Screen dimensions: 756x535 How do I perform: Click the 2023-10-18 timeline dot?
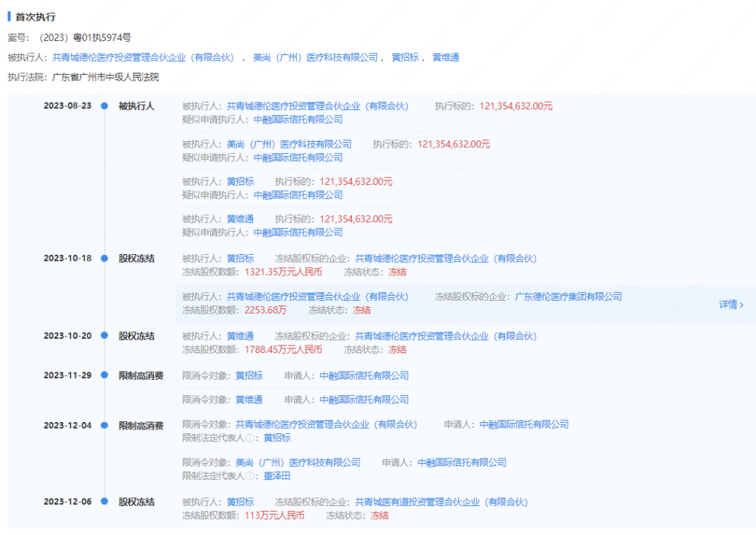pyautogui.click(x=104, y=259)
